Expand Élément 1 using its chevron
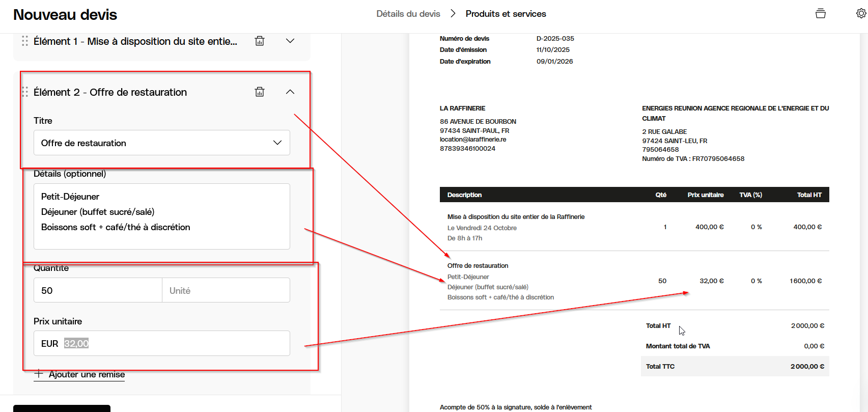 click(x=290, y=41)
